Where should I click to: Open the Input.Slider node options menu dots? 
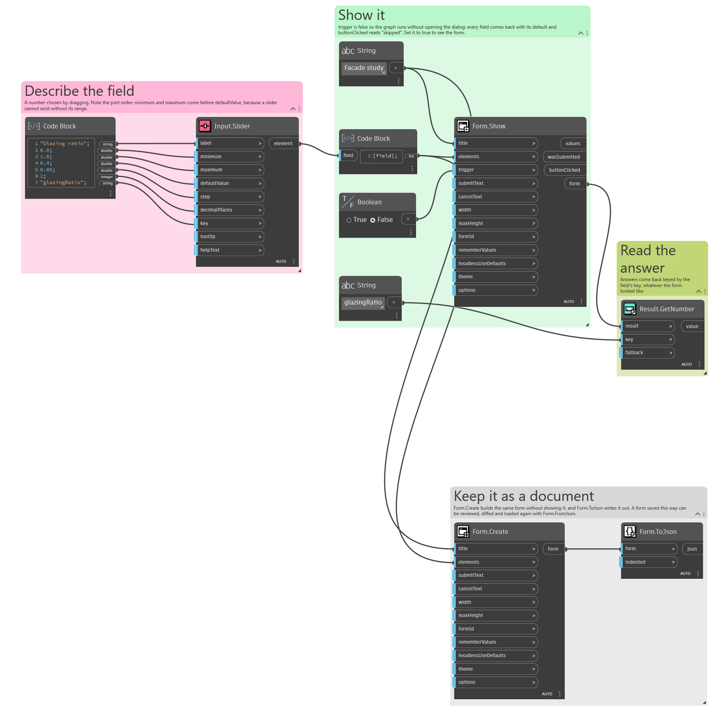pyautogui.click(x=294, y=262)
